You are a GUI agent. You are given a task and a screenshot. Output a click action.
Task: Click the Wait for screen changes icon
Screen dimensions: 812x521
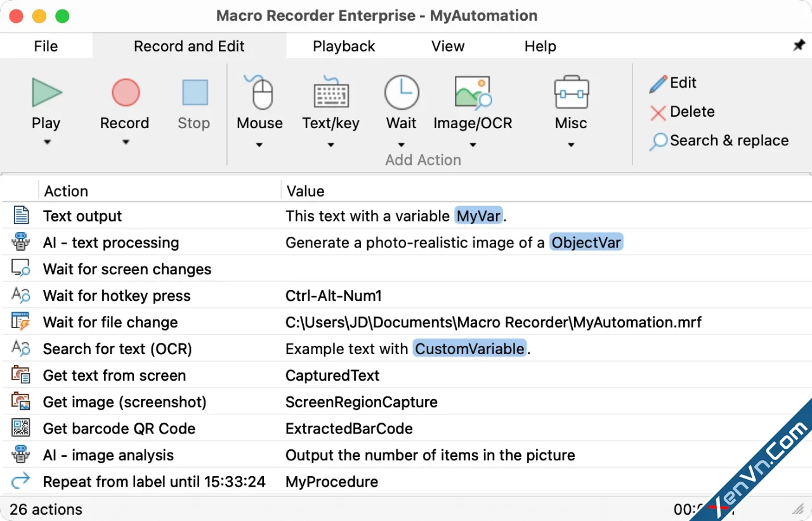21,269
